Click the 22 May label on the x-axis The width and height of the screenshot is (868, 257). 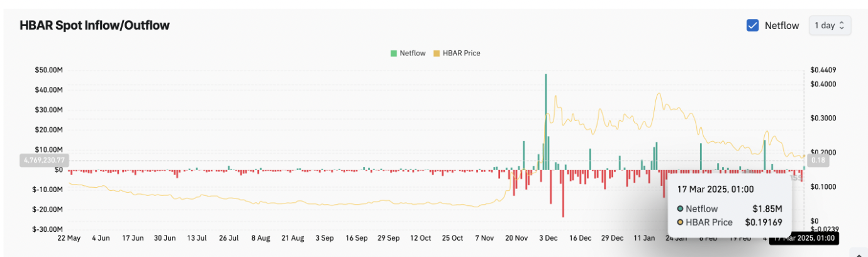pyautogui.click(x=68, y=239)
